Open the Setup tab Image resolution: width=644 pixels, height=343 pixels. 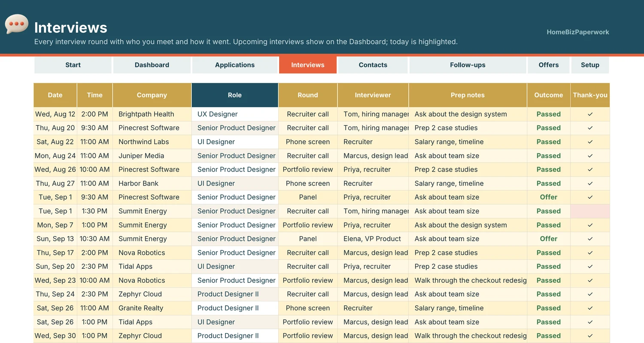tap(590, 65)
